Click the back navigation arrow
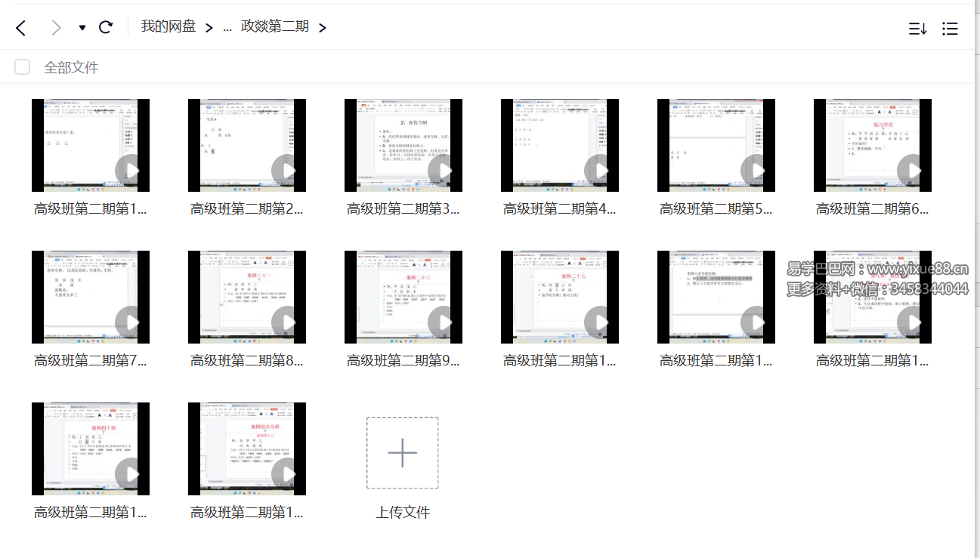The height and width of the screenshot is (558, 980). (20, 27)
